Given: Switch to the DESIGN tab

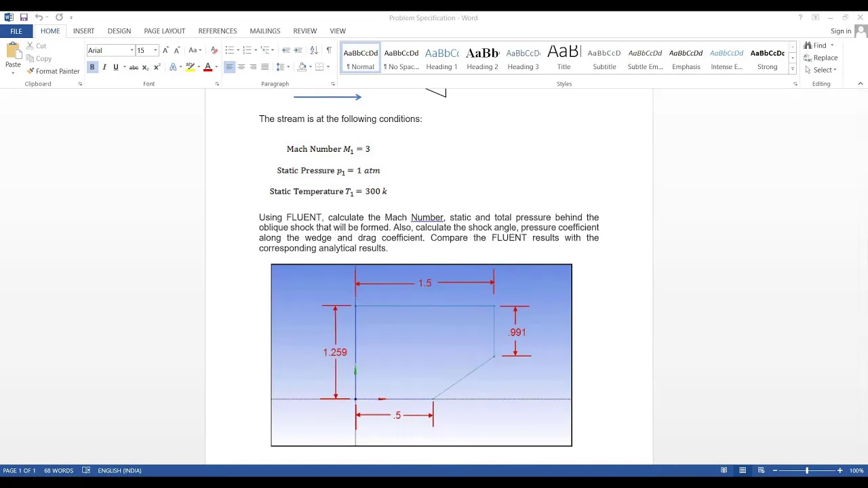Looking at the screenshot, I should point(119,31).
